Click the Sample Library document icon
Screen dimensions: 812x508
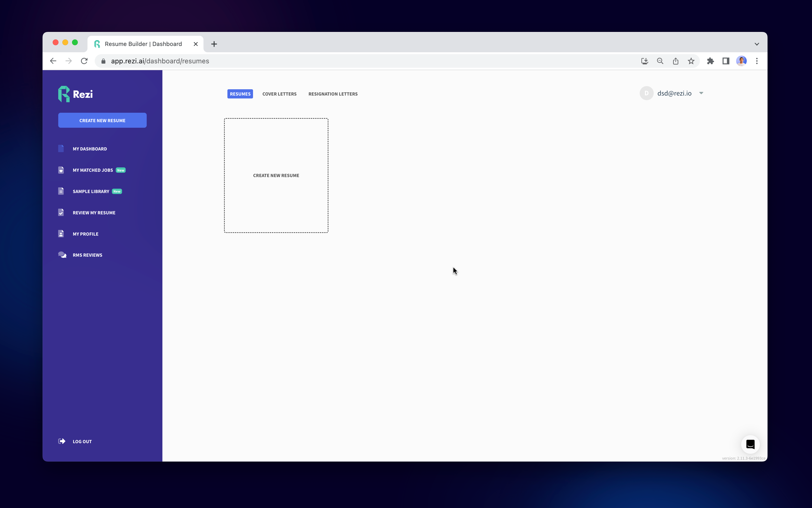coord(61,191)
